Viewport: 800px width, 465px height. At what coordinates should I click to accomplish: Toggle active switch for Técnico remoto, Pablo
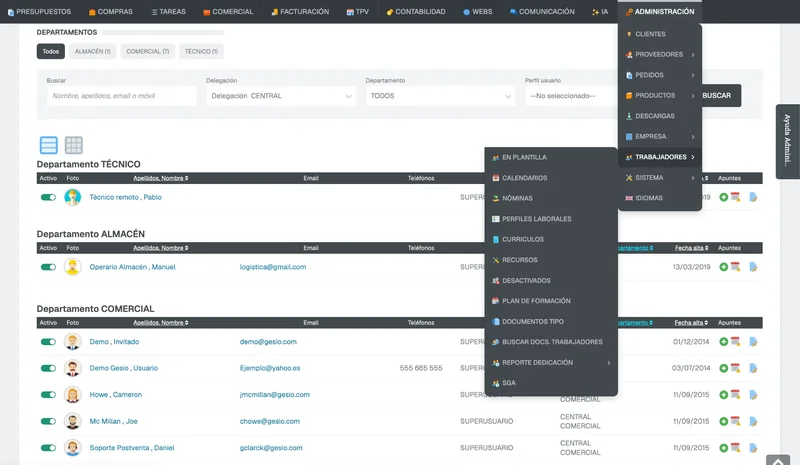coord(48,197)
